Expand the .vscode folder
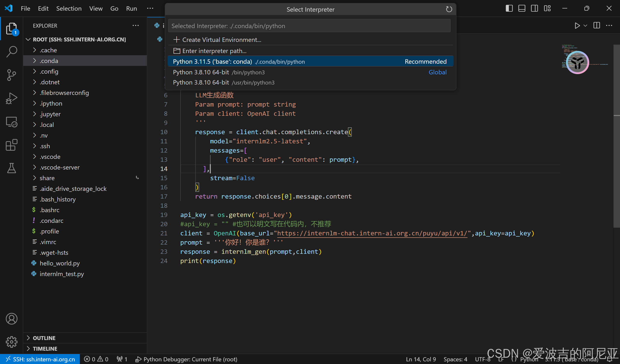This screenshot has height=364, width=620. click(x=50, y=157)
